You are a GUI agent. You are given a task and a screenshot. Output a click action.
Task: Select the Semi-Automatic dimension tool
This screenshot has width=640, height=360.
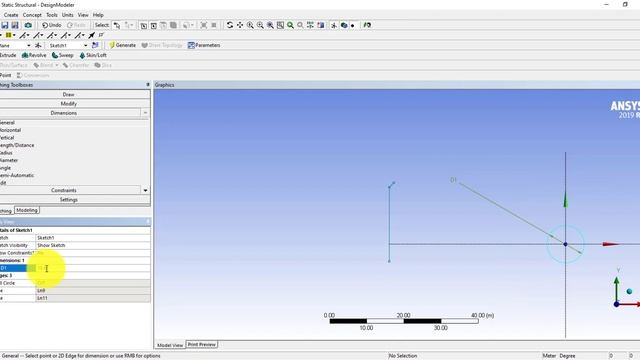pos(17,176)
